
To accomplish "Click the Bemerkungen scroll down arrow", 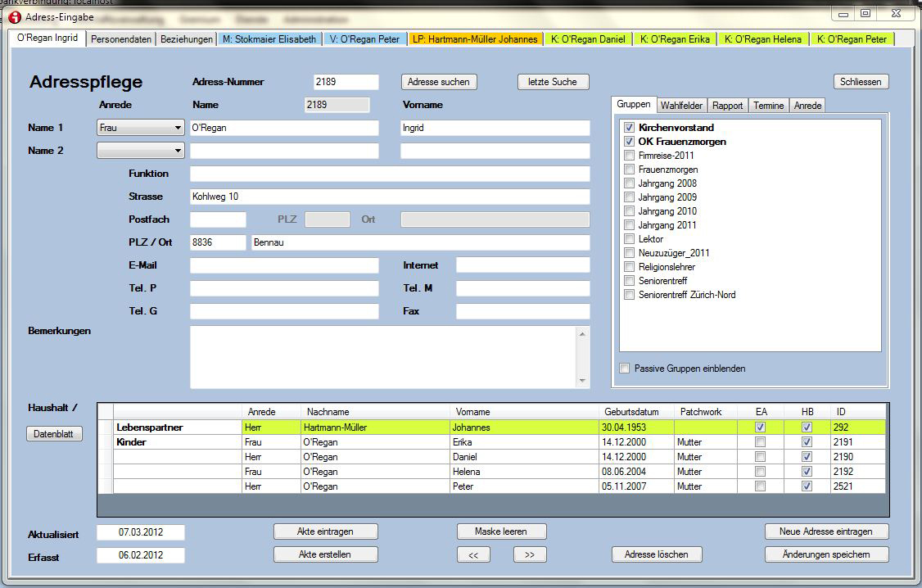I will (583, 381).
